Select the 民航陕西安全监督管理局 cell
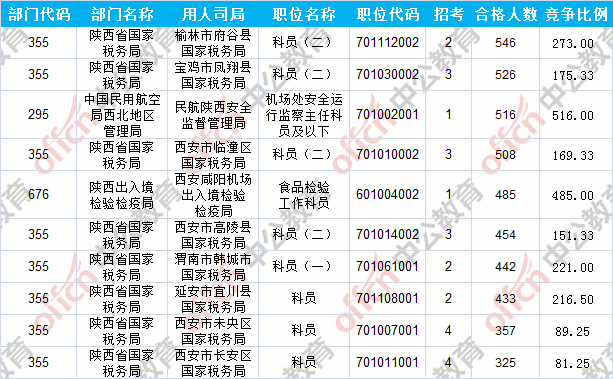The width and height of the screenshot is (613, 379). tap(213, 115)
